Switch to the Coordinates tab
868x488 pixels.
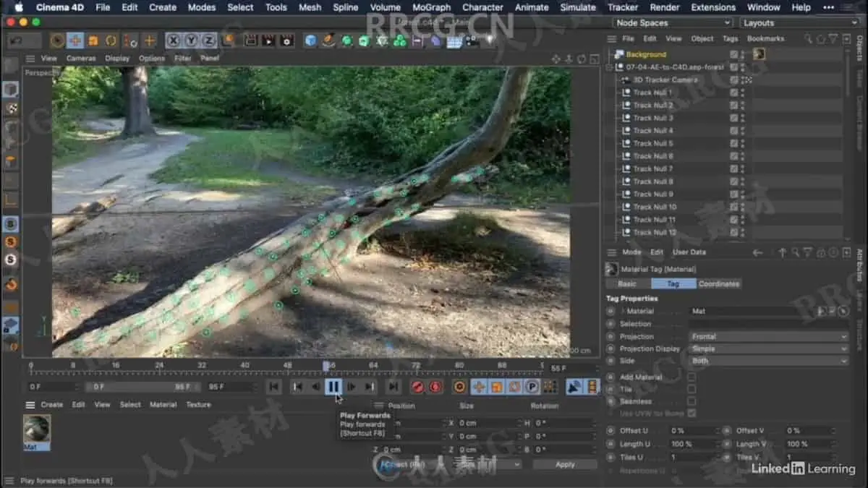click(719, 284)
